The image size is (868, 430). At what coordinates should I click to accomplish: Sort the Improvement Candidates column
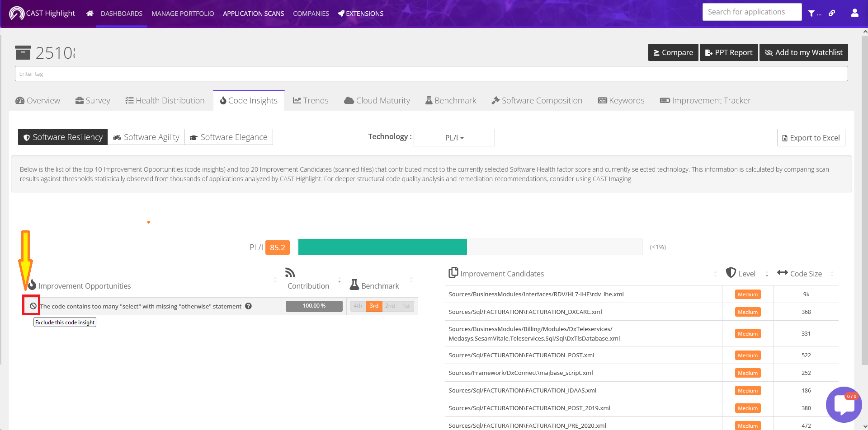715,274
